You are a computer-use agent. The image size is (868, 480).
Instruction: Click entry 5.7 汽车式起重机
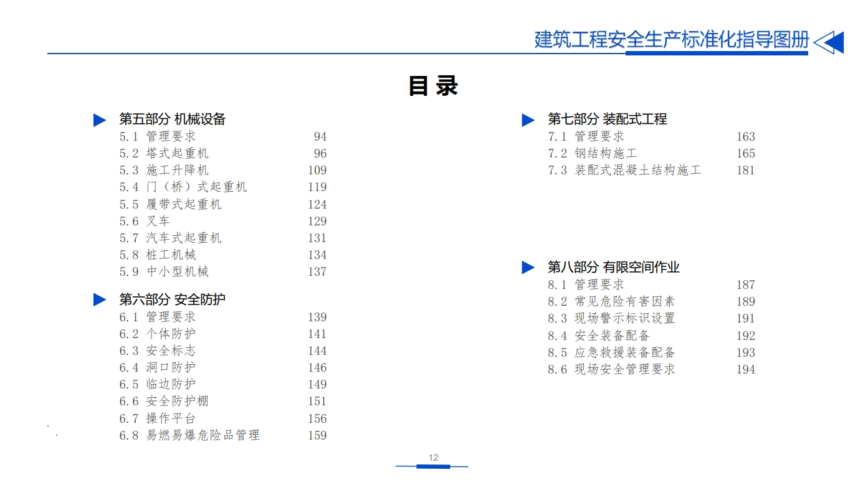coord(170,238)
